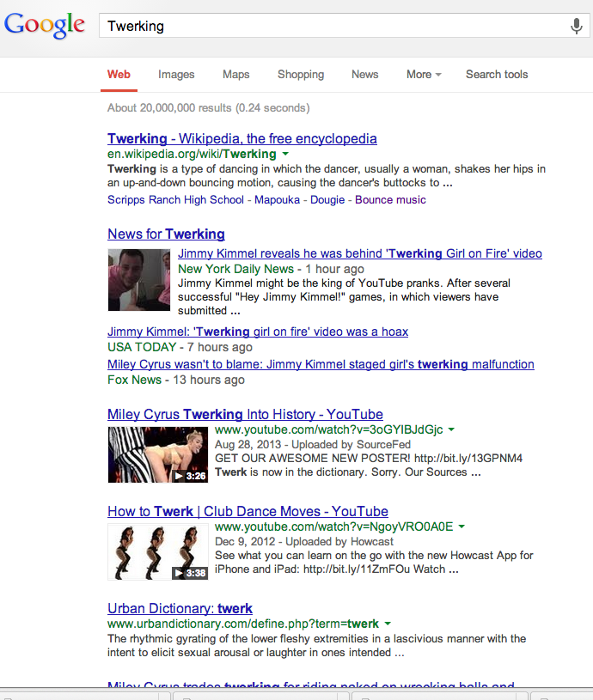Open Jimmy Kimmel reveals 'Twerking Girl on Fire' article
Screen dimensions: 593x700
pyautogui.click(x=360, y=253)
